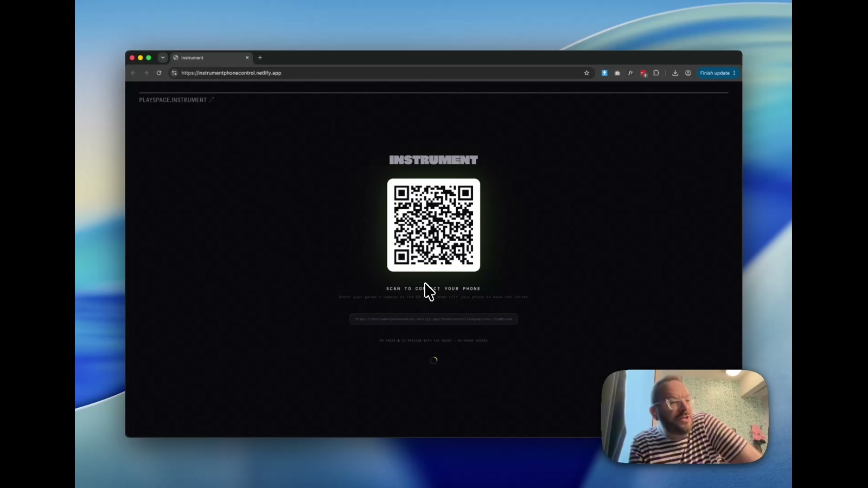868x488 pixels.
Task: Open the camera extension icon
Action: (617, 73)
